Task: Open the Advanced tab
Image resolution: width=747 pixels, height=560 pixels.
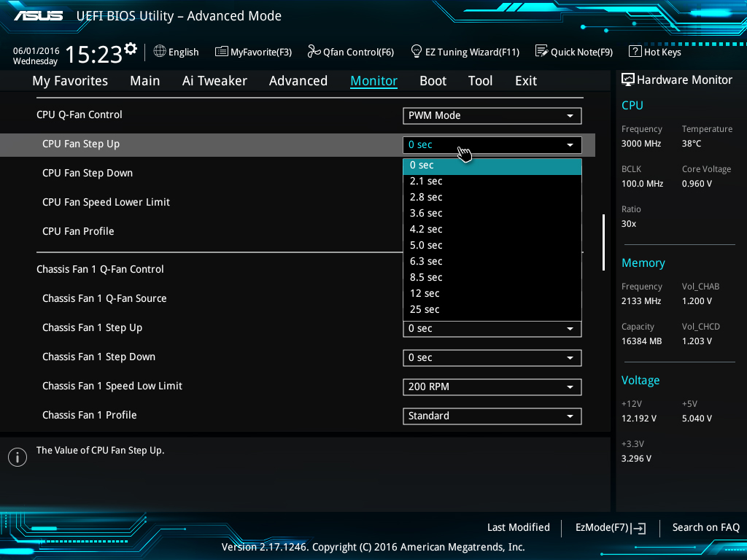Action: [298, 81]
